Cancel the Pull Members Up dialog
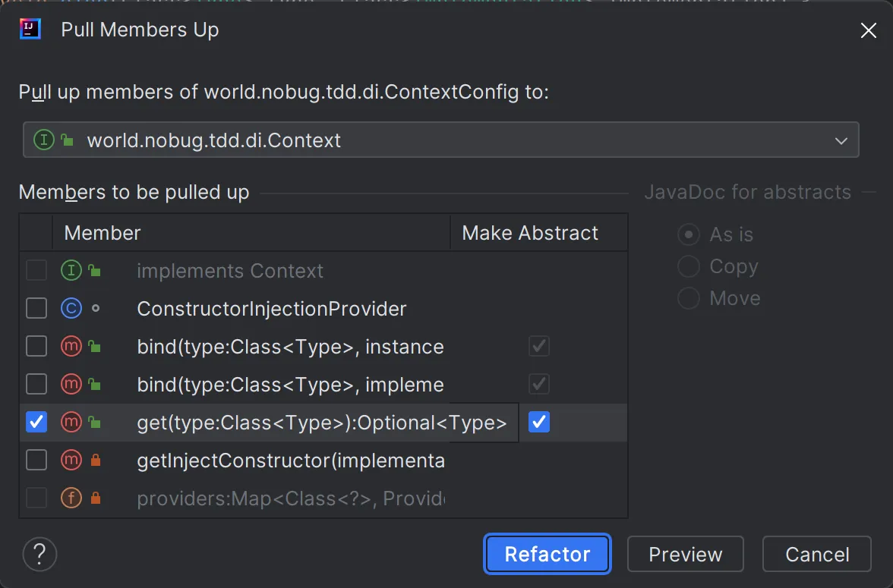Image resolution: width=893 pixels, height=588 pixels. click(816, 554)
